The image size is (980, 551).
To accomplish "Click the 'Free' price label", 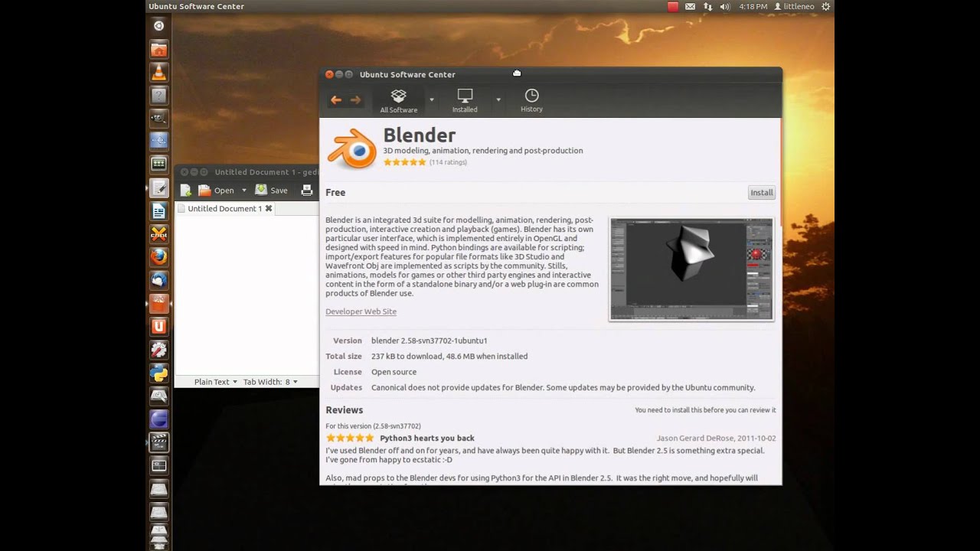I will [335, 193].
